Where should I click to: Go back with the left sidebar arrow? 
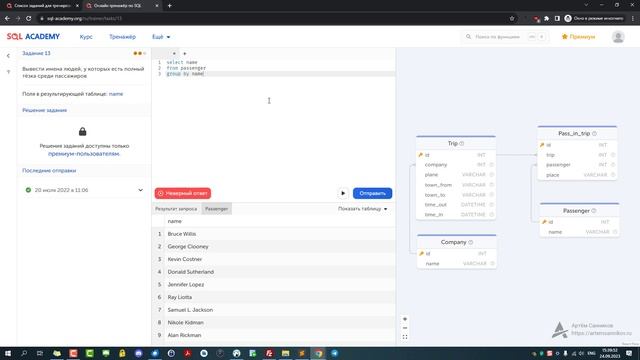(x=8, y=56)
